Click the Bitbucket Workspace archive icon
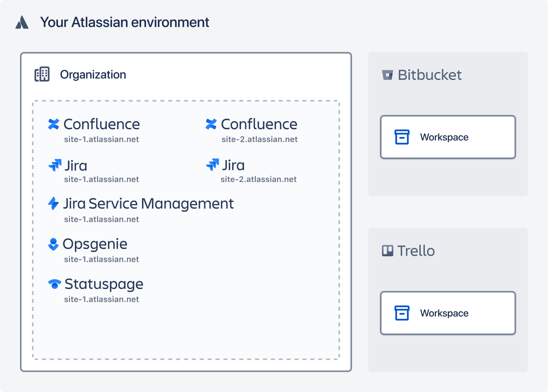Viewport: 548px width, 392px height. click(x=402, y=137)
